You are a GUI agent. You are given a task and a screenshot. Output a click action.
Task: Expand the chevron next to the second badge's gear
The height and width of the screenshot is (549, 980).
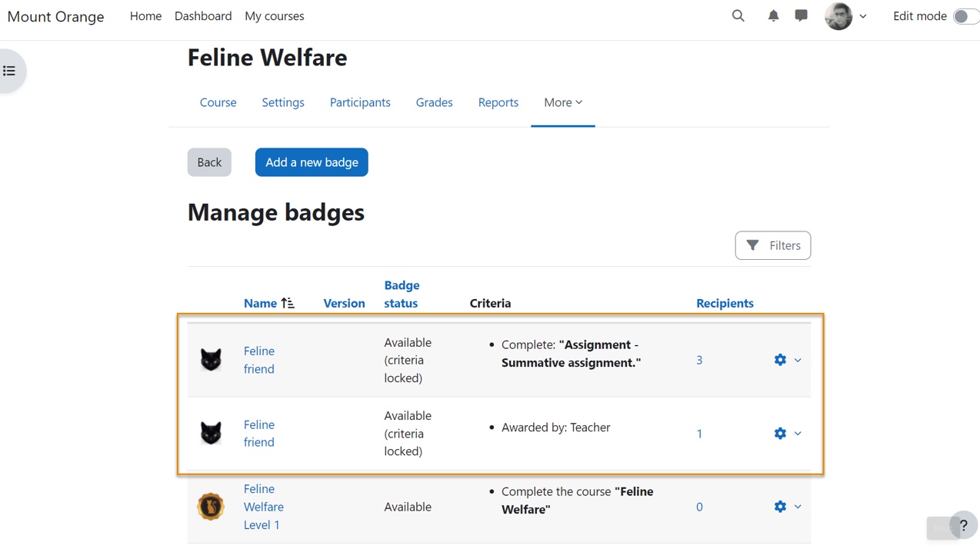pyautogui.click(x=798, y=433)
